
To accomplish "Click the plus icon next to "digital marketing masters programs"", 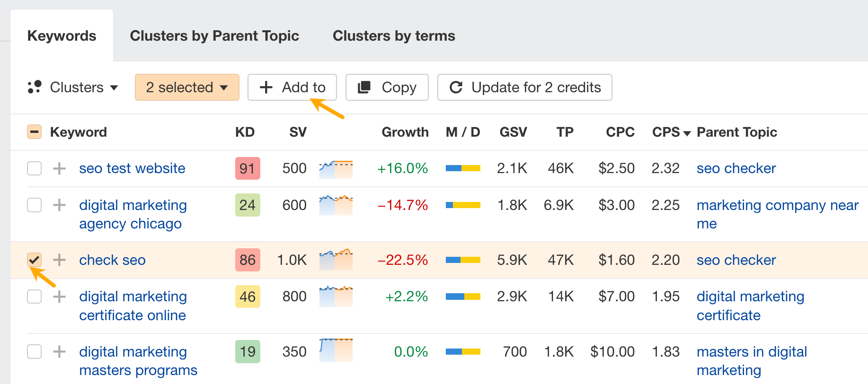I will (x=59, y=351).
